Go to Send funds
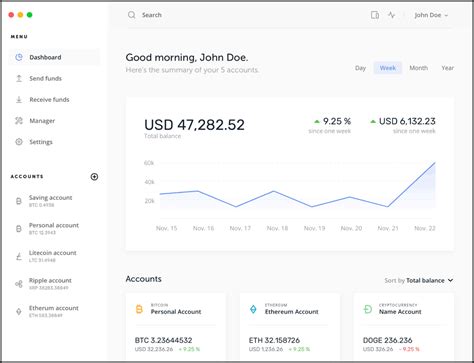The width and height of the screenshot is (474, 363). coord(46,78)
